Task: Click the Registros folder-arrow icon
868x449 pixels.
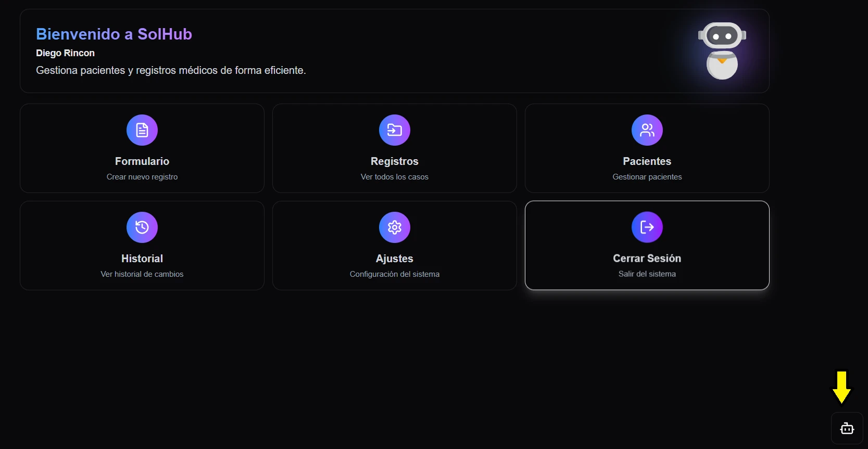Action: point(395,130)
